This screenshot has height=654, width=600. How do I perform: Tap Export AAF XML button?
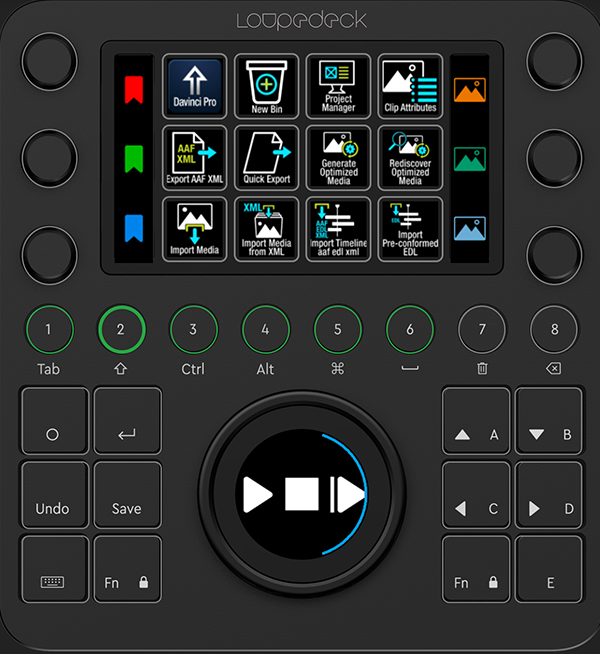pyautogui.click(x=194, y=158)
